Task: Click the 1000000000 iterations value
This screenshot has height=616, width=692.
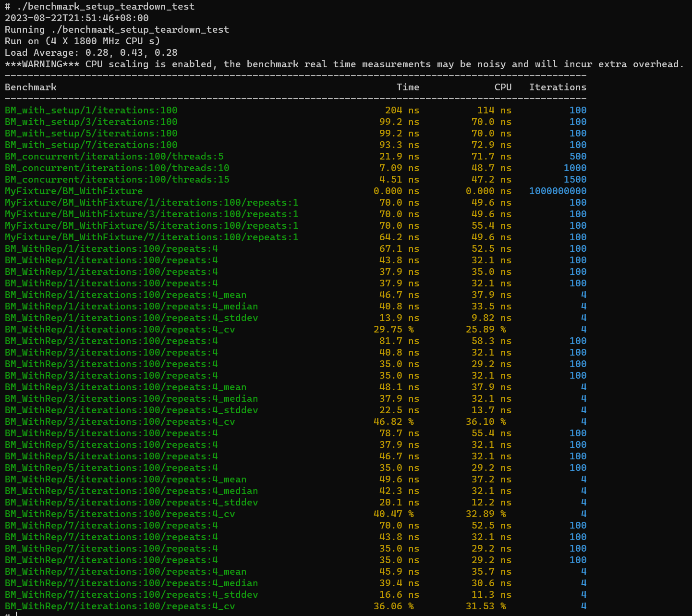Action: point(558,191)
